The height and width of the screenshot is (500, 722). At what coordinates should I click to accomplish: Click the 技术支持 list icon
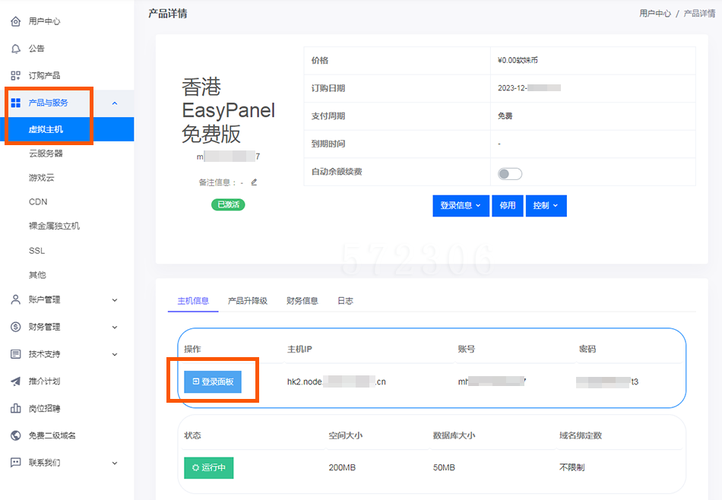[x=16, y=354]
